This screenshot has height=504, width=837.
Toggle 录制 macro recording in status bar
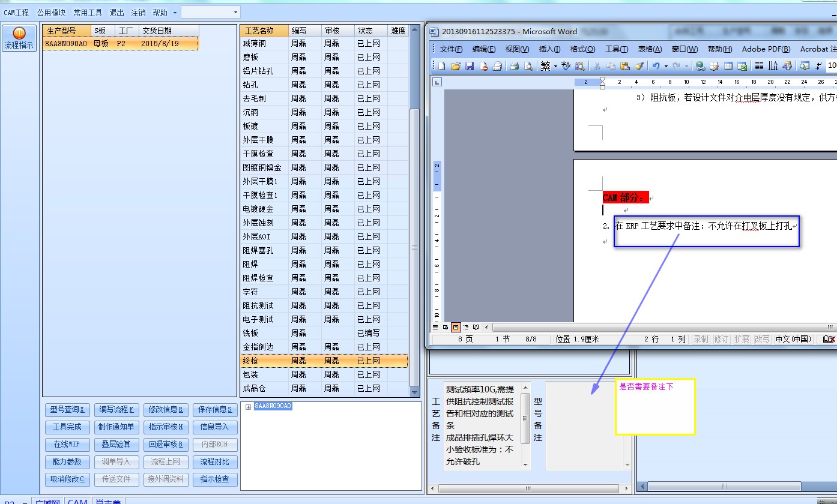coord(701,339)
